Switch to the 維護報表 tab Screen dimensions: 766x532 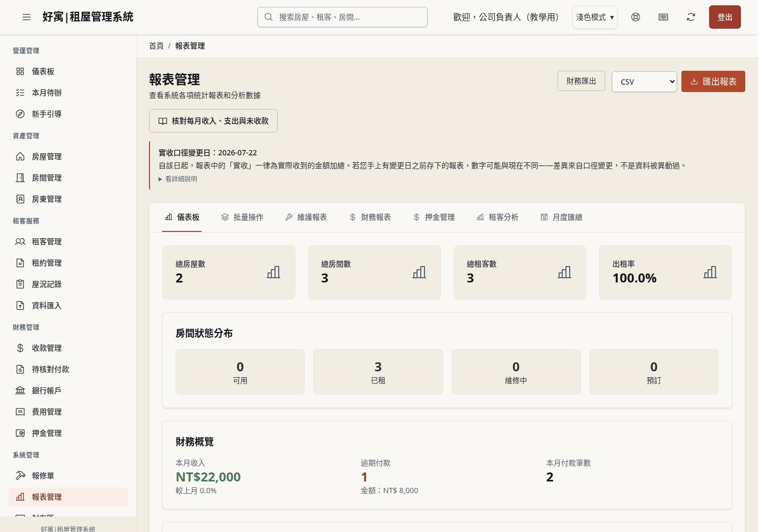[306, 217]
